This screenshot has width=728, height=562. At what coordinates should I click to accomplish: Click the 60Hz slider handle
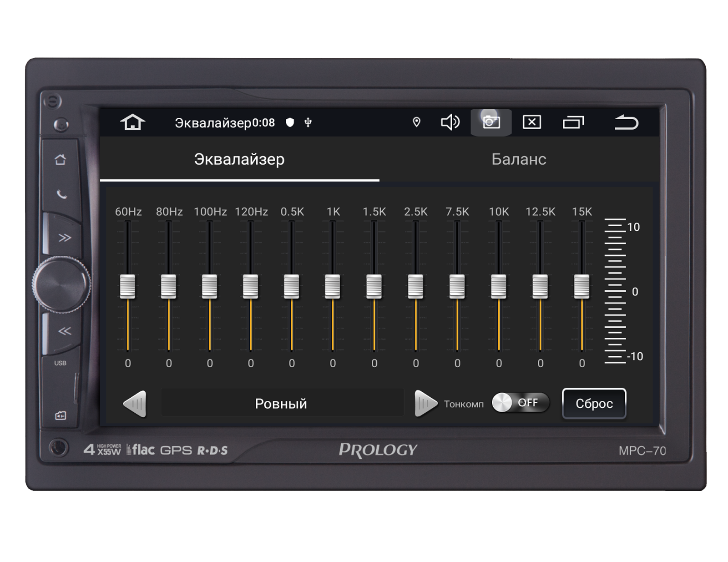click(127, 287)
